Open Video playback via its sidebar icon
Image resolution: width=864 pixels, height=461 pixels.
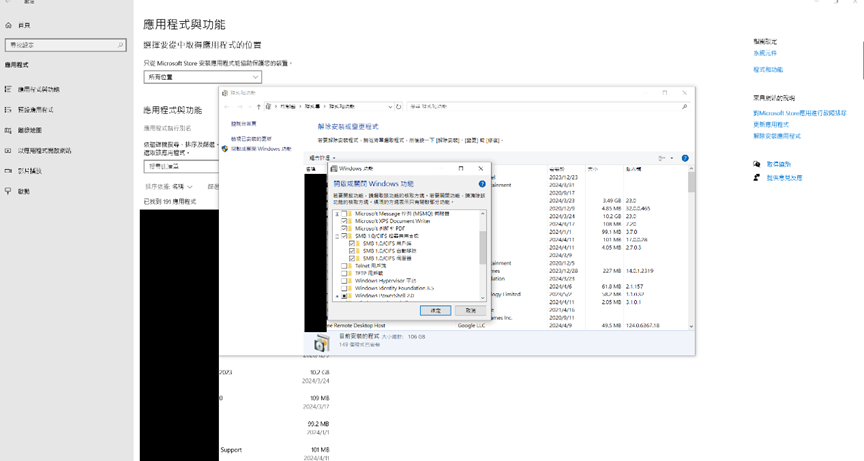click(x=8, y=171)
